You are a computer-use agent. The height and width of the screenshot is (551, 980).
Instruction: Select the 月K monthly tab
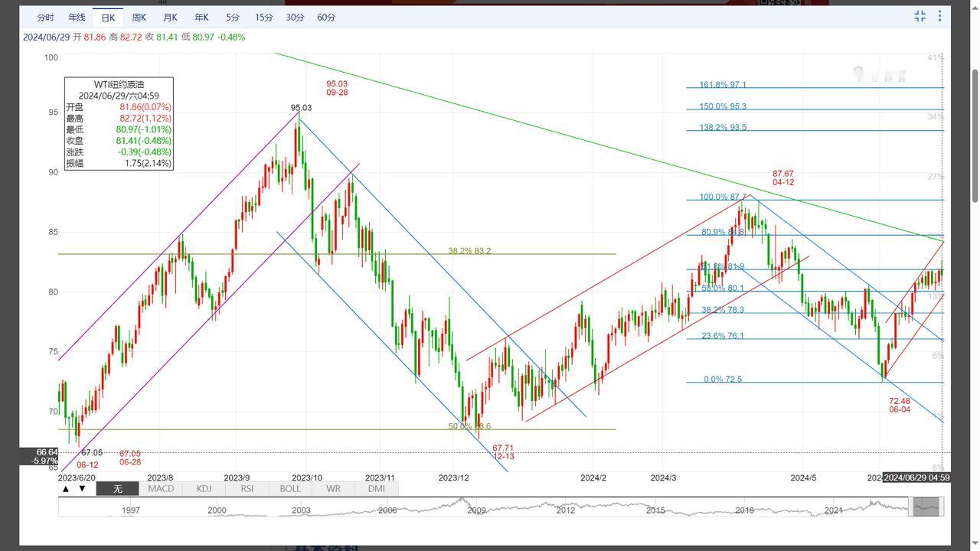[170, 17]
